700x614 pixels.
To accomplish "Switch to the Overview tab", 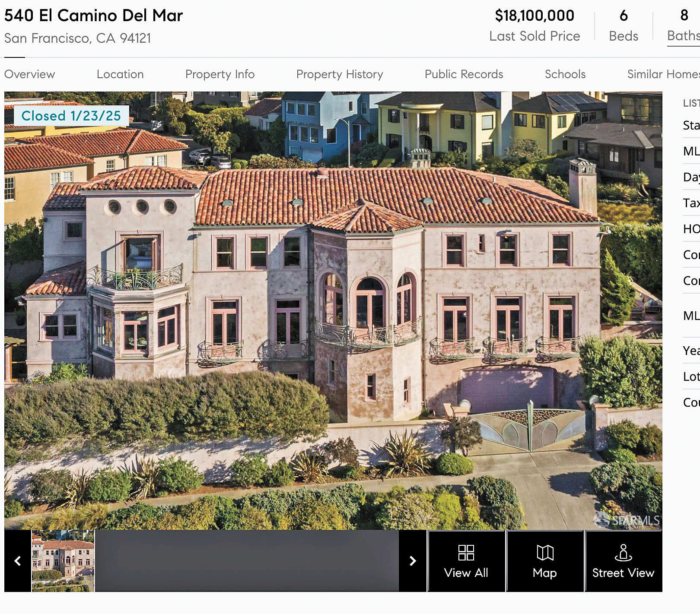I will pos(30,74).
